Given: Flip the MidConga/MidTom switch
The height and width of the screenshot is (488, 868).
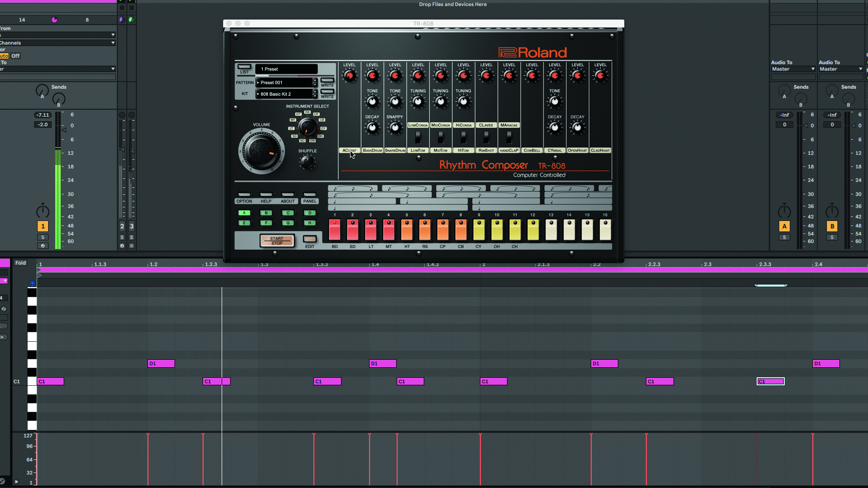Looking at the screenshot, I should (x=441, y=136).
